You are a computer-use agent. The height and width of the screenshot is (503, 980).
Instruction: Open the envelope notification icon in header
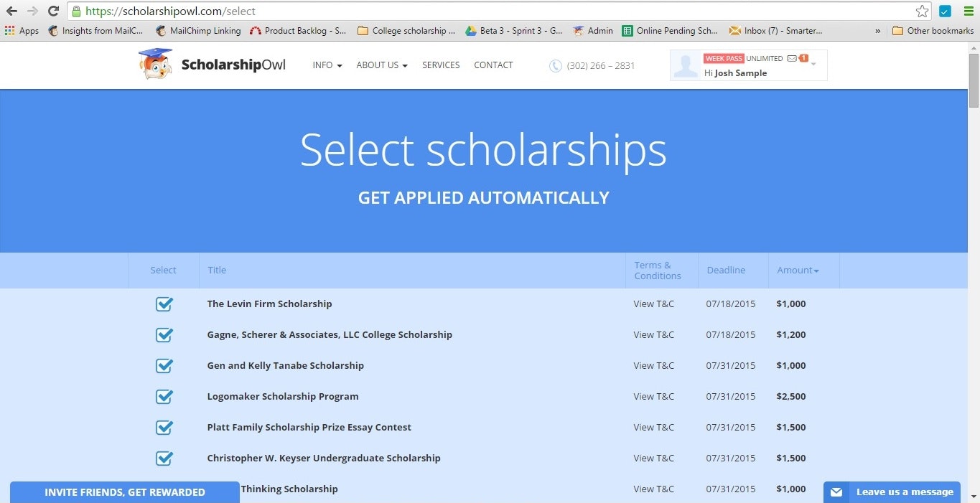(792, 58)
